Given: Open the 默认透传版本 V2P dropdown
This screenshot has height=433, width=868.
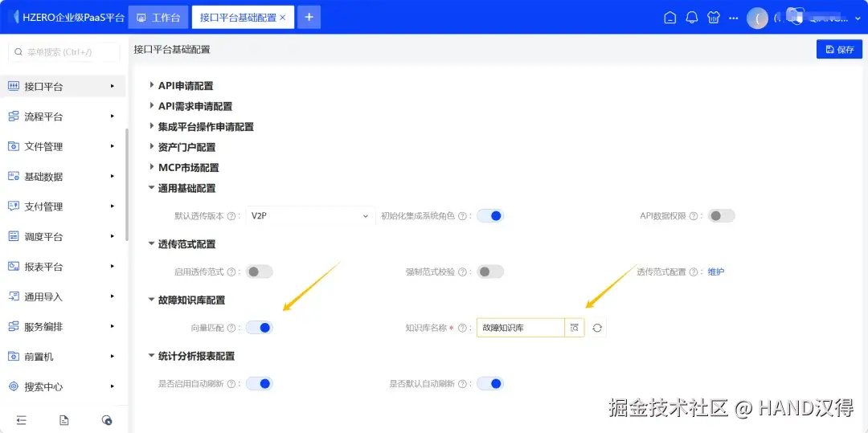Looking at the screenshot, I should pos(309,216).
